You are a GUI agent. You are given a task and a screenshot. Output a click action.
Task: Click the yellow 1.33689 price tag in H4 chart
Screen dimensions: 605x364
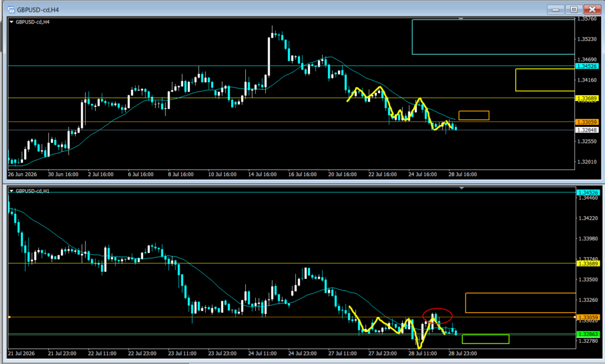(x=587, y=99)
